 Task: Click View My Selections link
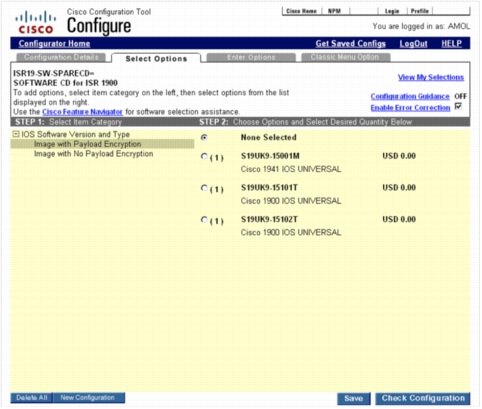(431, 77)
